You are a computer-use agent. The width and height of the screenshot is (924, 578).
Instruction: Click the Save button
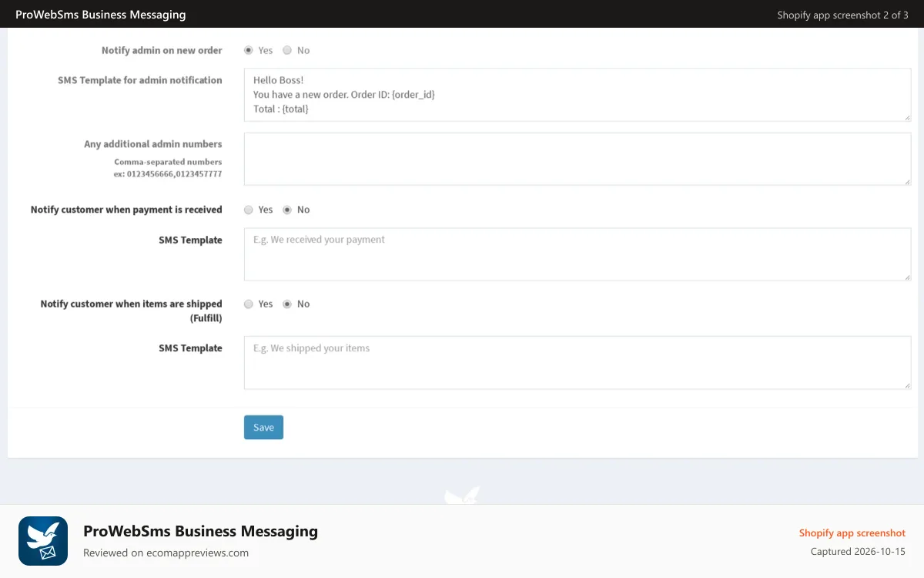(263, 428)
